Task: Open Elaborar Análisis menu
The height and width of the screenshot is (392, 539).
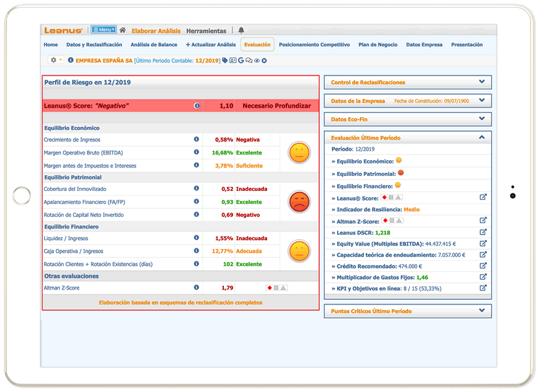Action: (x=156, y=31)
